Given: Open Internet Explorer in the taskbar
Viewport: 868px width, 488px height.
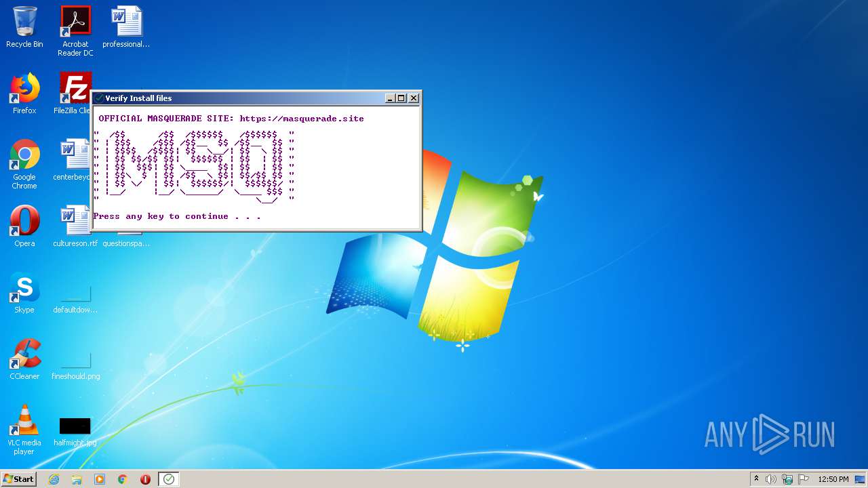Looking at the screenshot, I should 54,479.
